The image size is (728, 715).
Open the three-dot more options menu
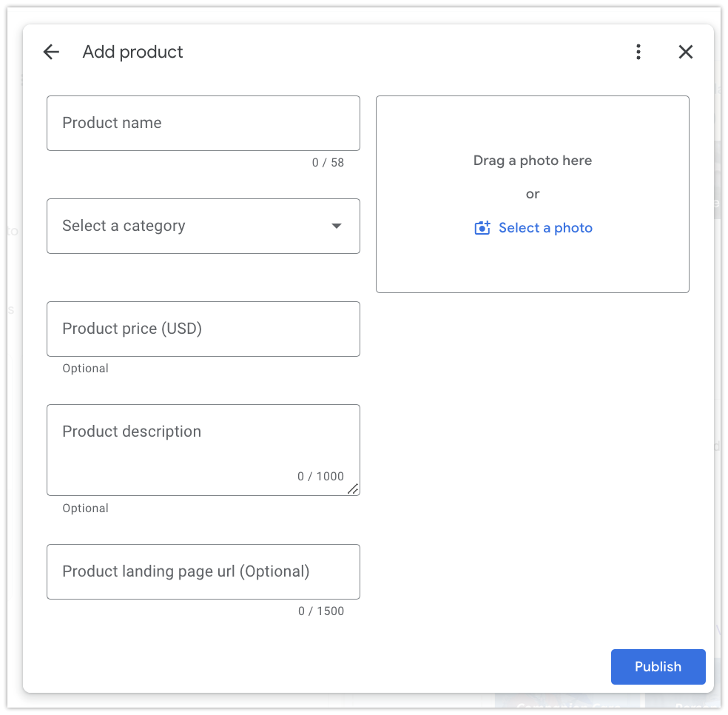638,52
